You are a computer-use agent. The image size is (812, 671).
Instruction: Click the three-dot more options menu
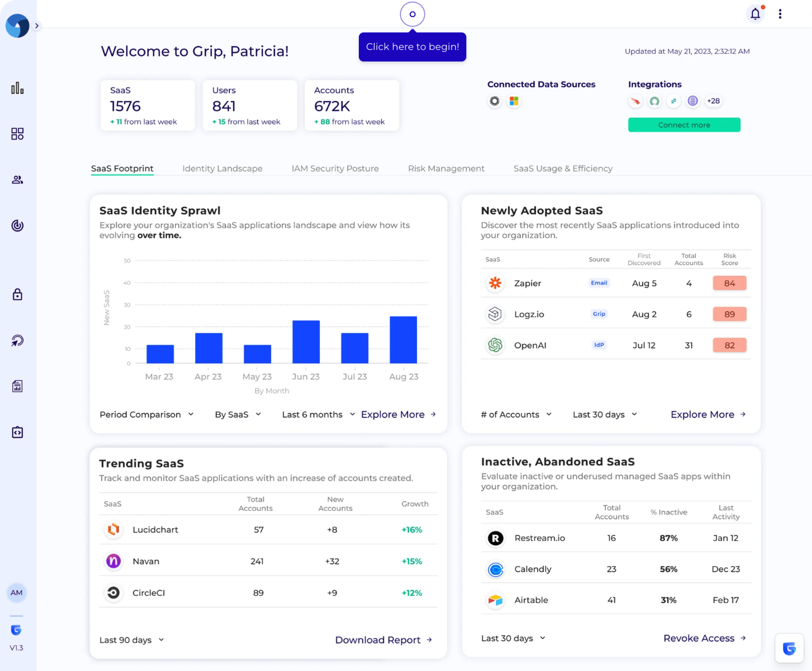[x=780, y=14]
